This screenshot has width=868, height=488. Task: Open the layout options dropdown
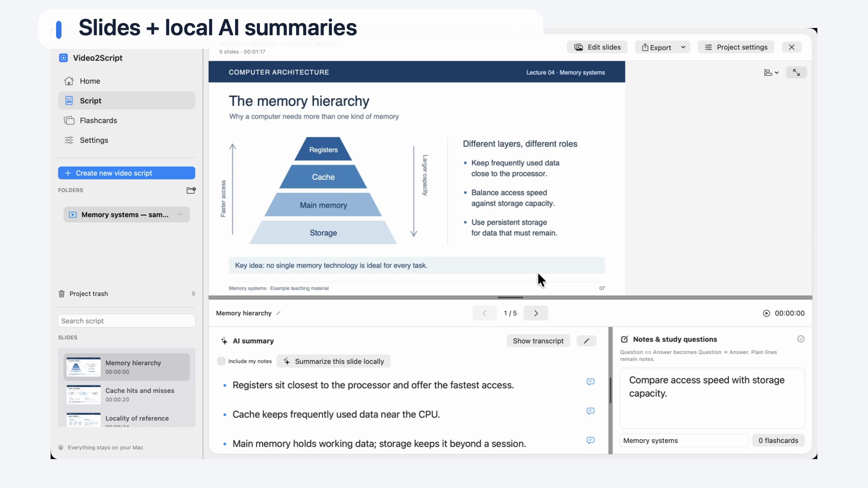(x=771, y=73)
